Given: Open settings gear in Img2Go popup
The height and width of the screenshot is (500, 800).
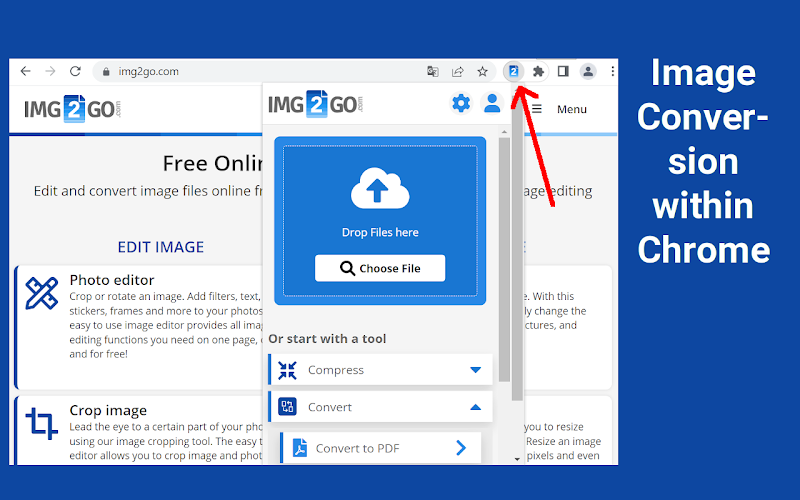Looking at the screenshot, I should click(461, 104).
